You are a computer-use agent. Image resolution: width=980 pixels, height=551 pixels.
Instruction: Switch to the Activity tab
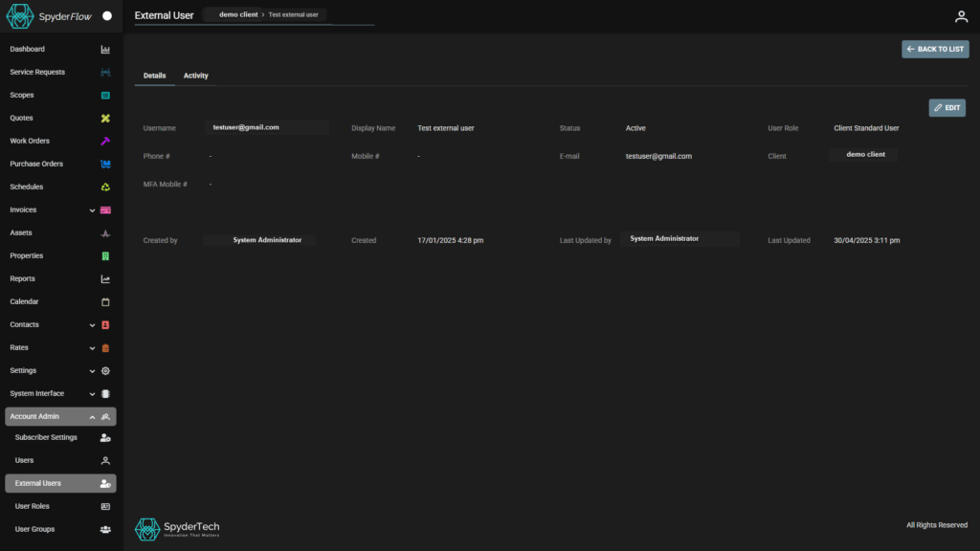(195, 76)
